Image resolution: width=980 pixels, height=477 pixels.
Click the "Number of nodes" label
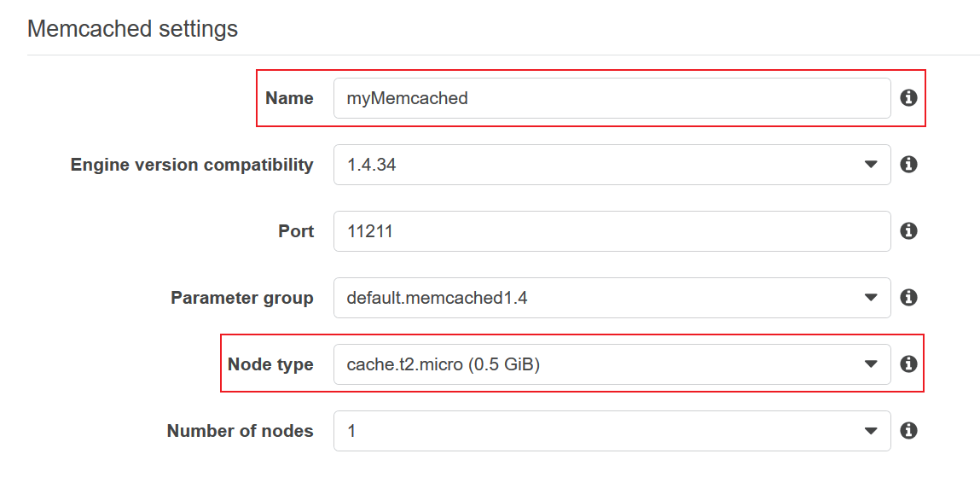240,431
